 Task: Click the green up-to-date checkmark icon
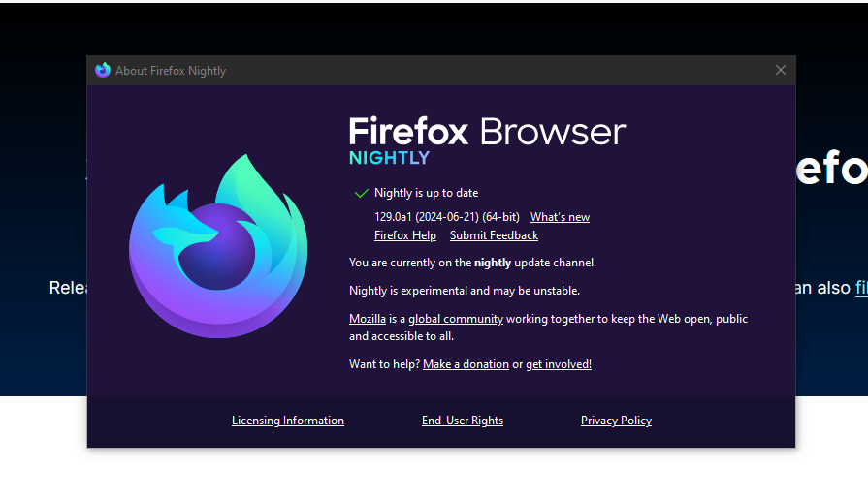(361, 193)
